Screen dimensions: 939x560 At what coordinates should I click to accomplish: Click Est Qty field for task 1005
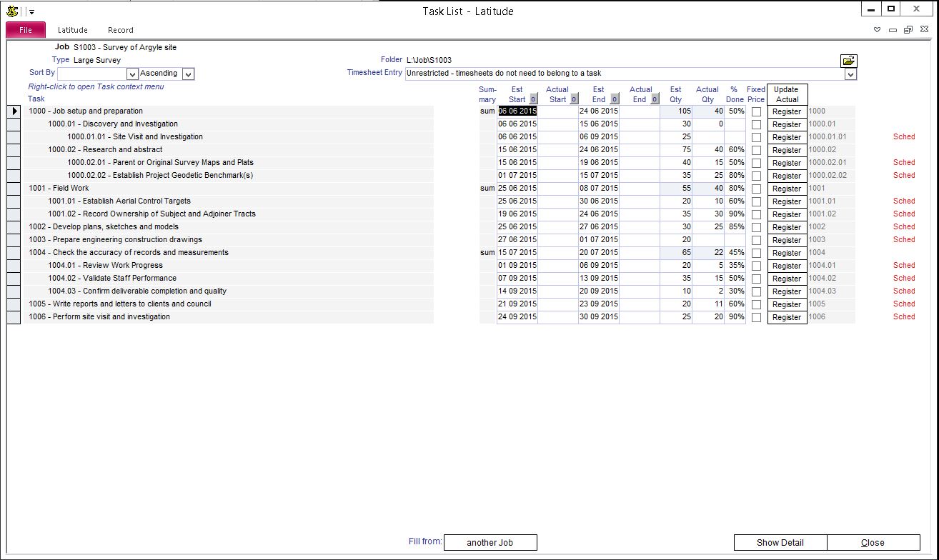[676, 304]
